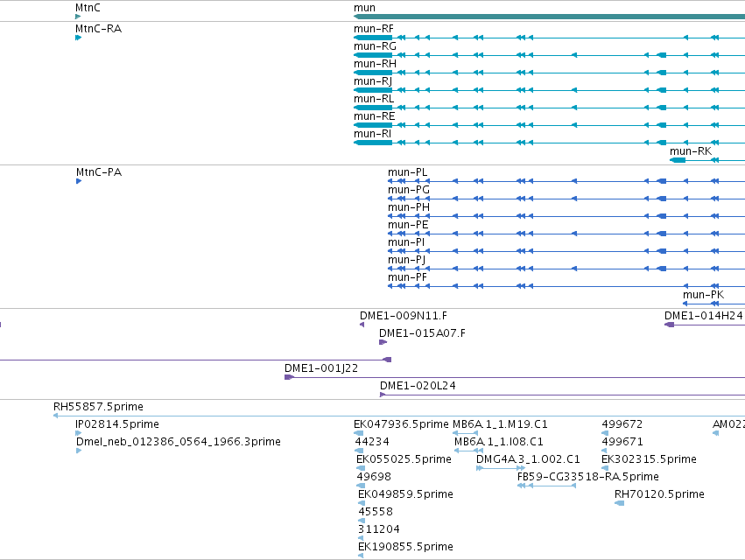The height and width of the screenshot is (560, 745).
Task: Click the mun-RK thick exon block
Action: (x=678, y=160)
